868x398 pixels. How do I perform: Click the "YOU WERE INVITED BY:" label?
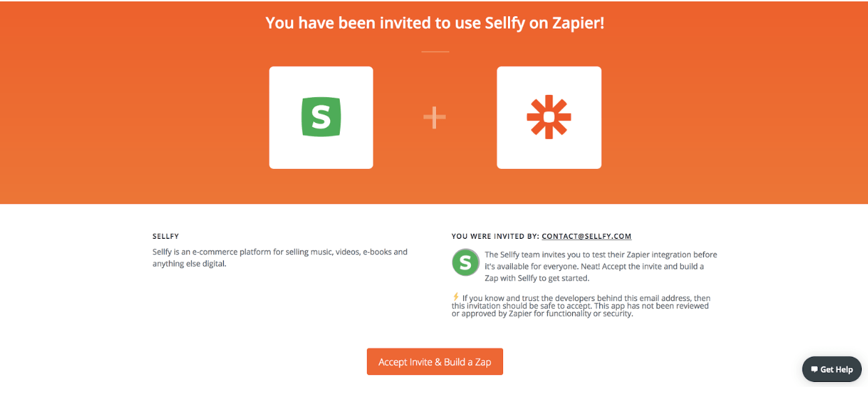[x=495, y=237]
